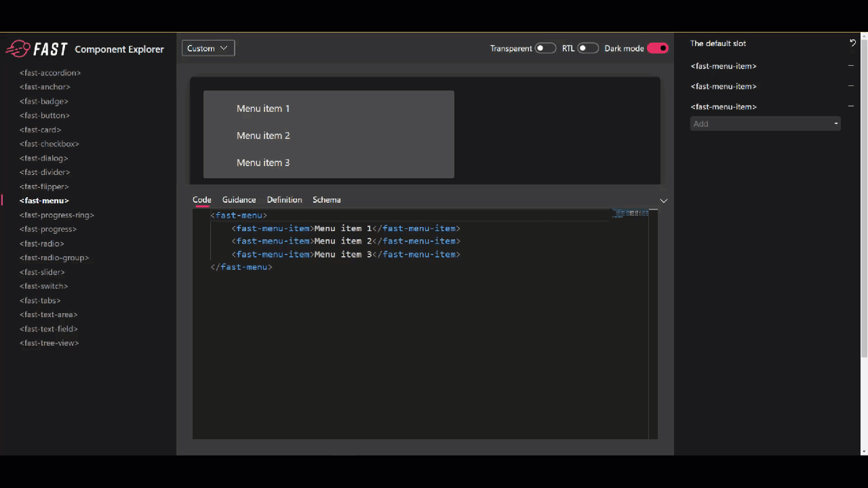868x488 pixels.
Task: Open fast-tree-view component
Action: coord(50,343)
